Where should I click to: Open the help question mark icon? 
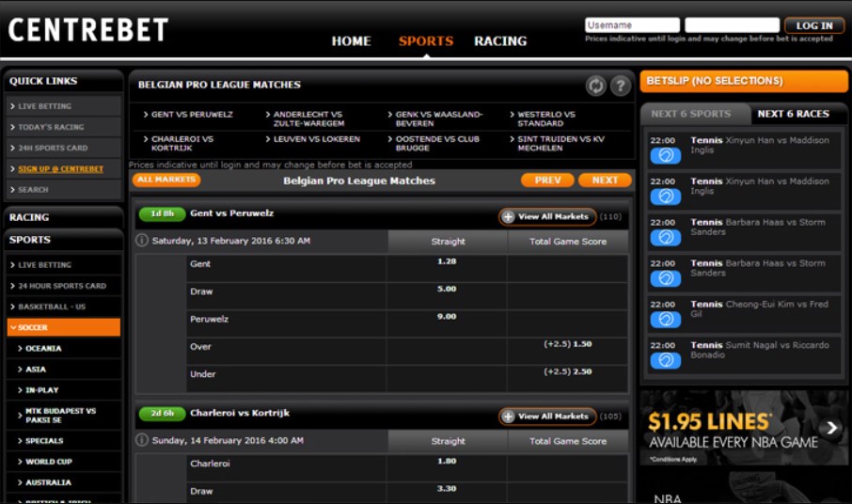tap(620, 86)
